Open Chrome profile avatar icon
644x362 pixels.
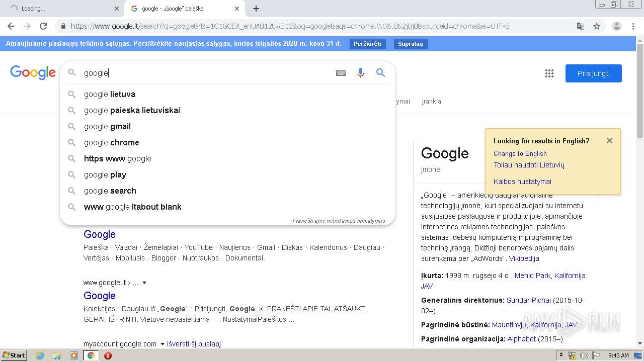coord(617,26)
